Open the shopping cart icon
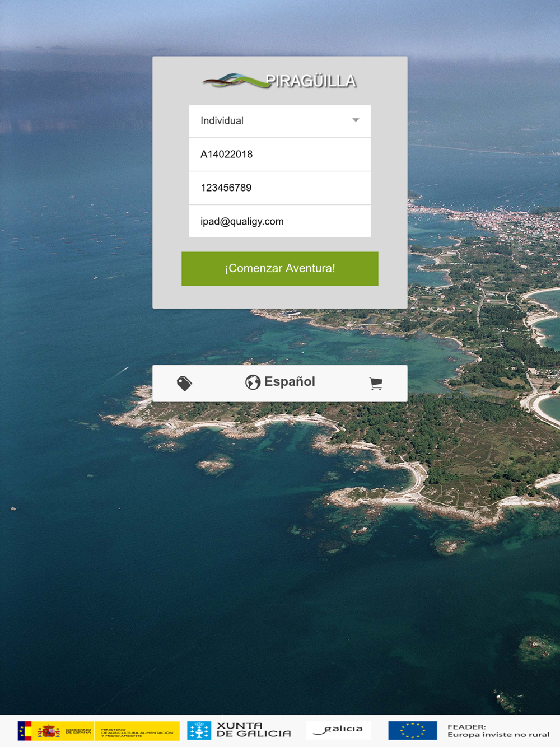This screenshot has height=747, width=560. tap(376, 384)
